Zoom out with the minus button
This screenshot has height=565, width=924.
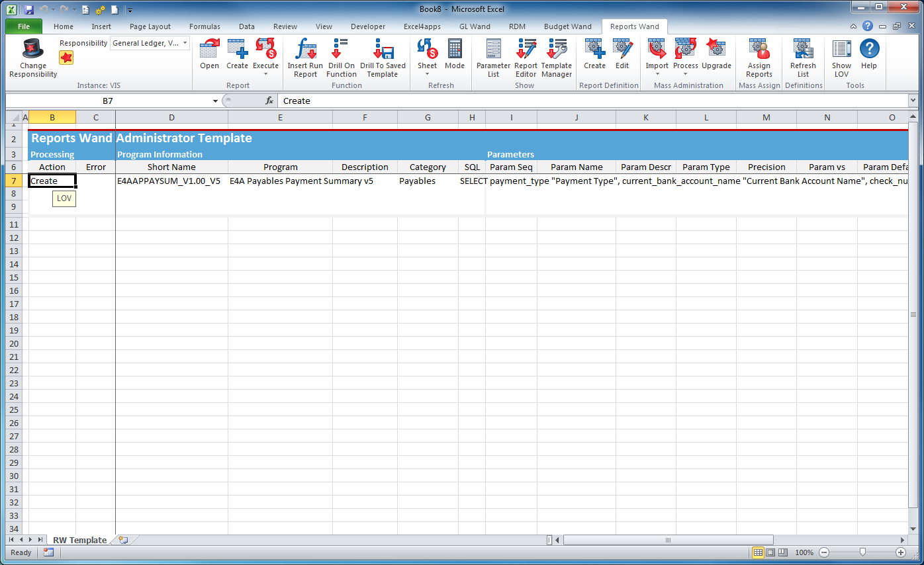[824, 552]
